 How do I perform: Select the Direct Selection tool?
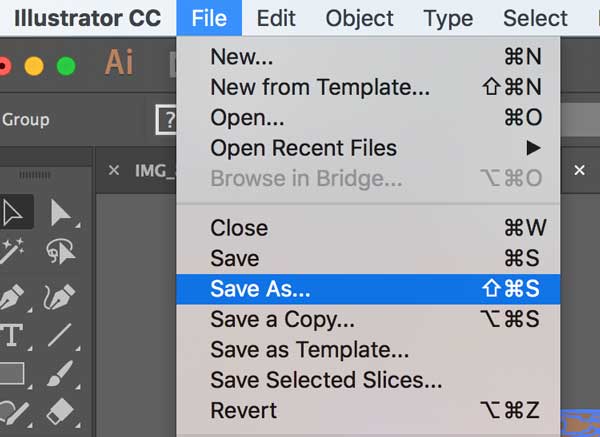[x=60, y=212]
